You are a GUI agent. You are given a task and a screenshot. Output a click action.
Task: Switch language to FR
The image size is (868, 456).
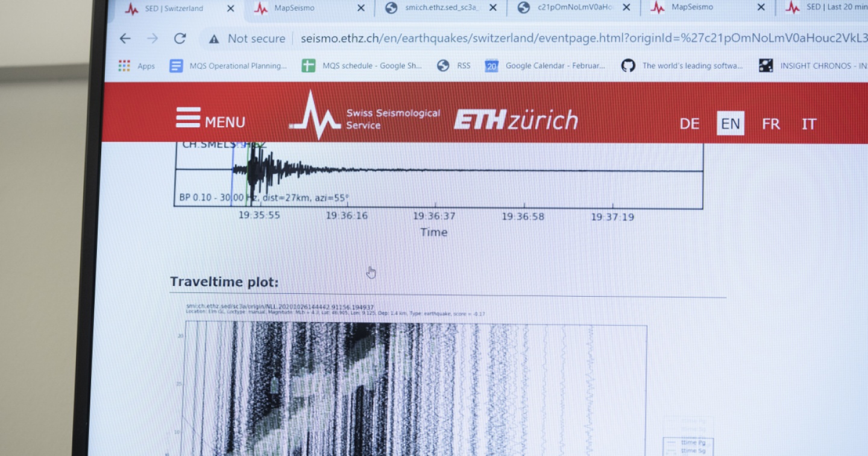click(770, 124)
